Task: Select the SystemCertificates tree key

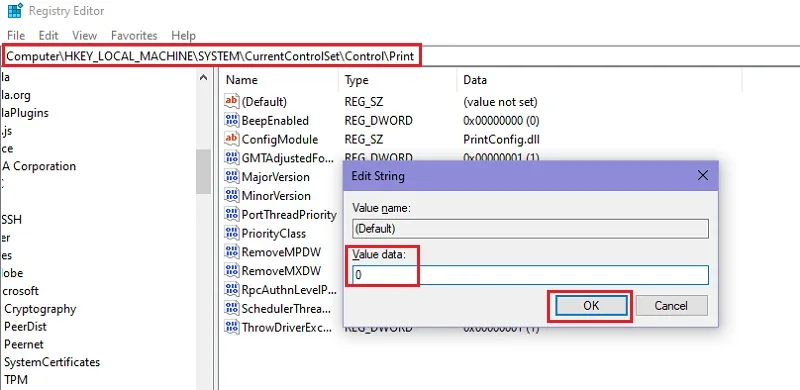Action: (x=52, y=362)
